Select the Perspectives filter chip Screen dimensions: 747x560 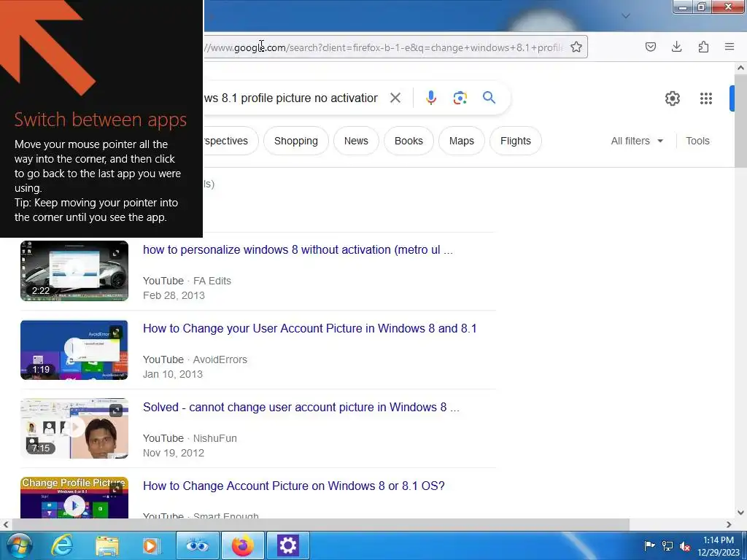click(x=231, y=141)
